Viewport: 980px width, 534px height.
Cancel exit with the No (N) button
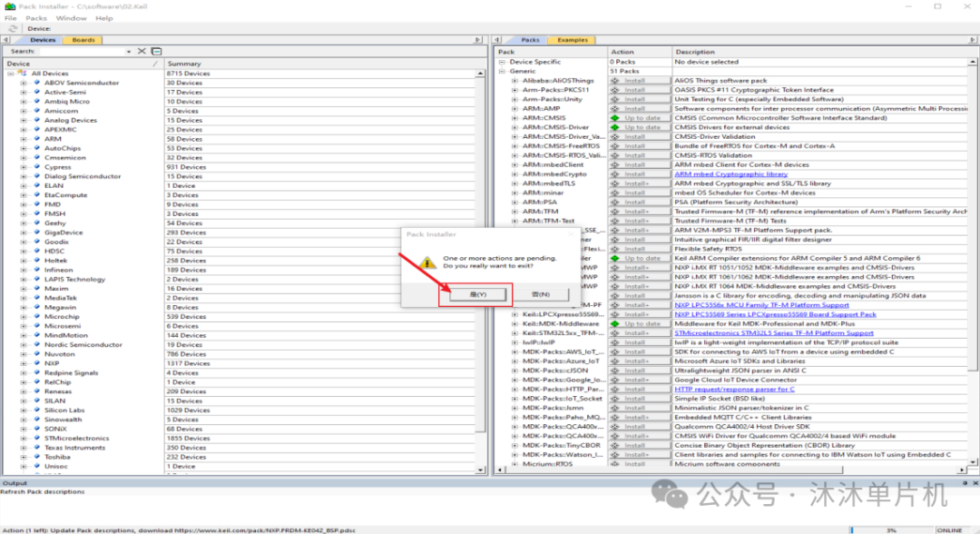click(x=541, y=294)
